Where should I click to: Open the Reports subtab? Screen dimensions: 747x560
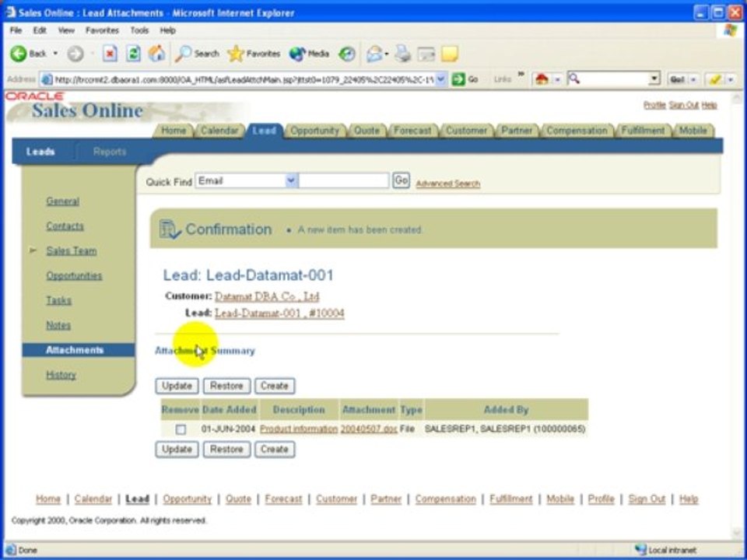tap(110, 152)
